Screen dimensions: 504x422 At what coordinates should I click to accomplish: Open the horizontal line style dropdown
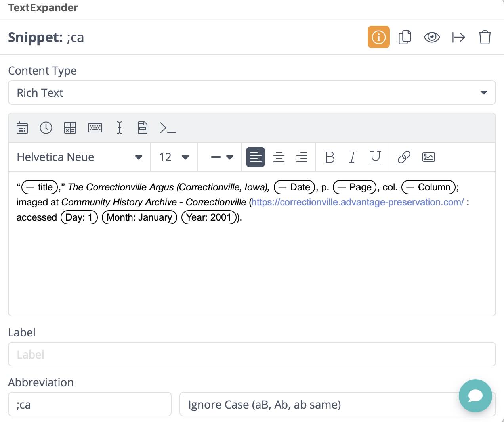coord(222,157)
